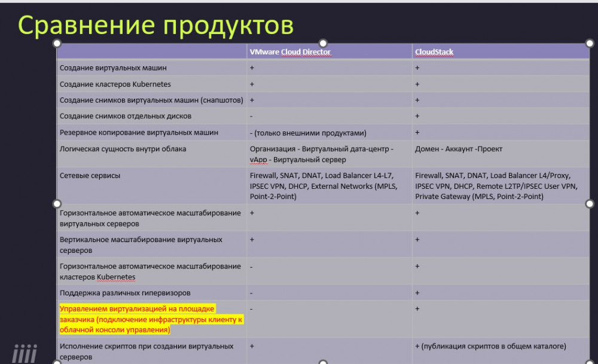The width and height of the screenshot is (598, 364).
Task: Click 'Вертикальное масштабирование виртуальных серверов' cell
Action: point(151,245)
